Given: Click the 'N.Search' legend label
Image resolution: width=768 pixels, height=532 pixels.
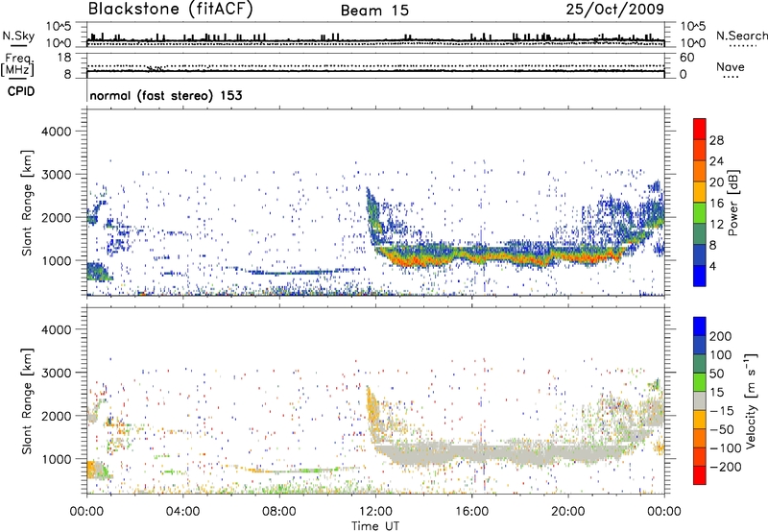Looking at the screenshot, I should [x=742, y=36].
